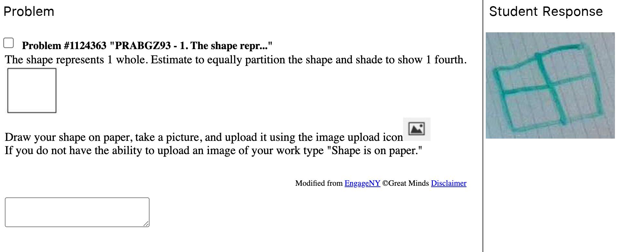Viewport: 644px width, 252px height.
Task: Click the quoted text "Shape is on paper."
Action: pyautogui.click(x=374, y=151)
